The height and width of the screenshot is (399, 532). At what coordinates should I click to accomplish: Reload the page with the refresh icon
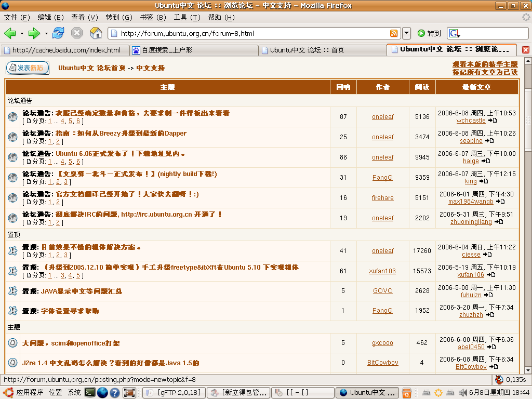[58, 33]
